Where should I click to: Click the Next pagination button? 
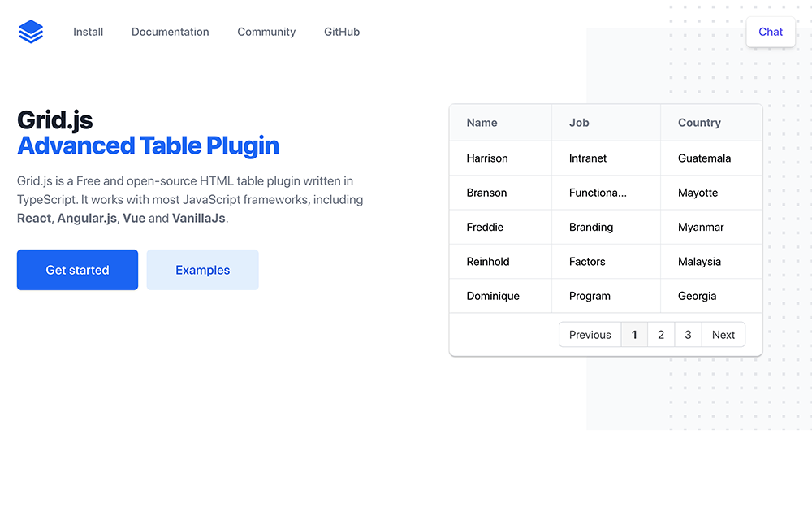click(x=723, y=334)
